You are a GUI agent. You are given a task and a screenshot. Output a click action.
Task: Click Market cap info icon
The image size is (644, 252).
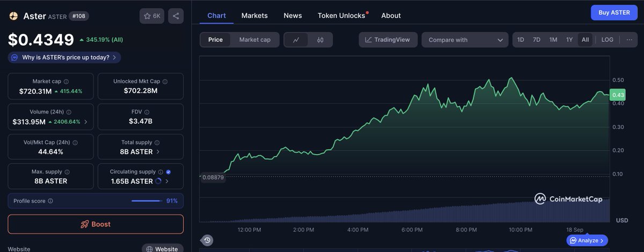(x=66, y=81)
